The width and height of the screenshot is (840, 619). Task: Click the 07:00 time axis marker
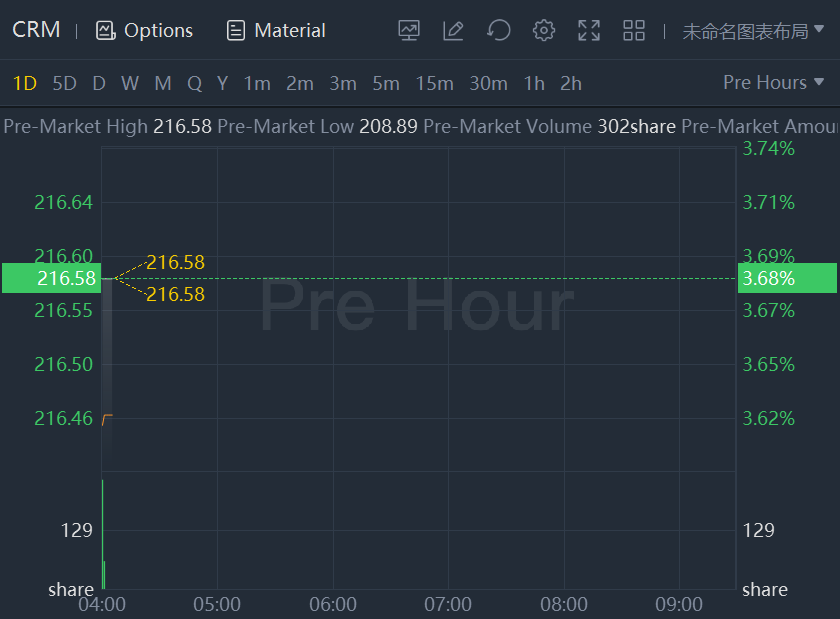pos(448,604)
